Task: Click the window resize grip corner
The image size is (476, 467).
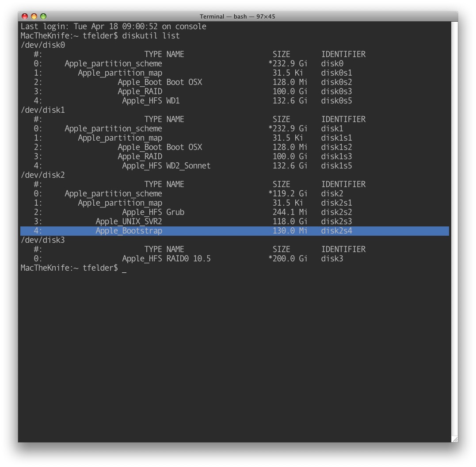Action: click(454, 439)
